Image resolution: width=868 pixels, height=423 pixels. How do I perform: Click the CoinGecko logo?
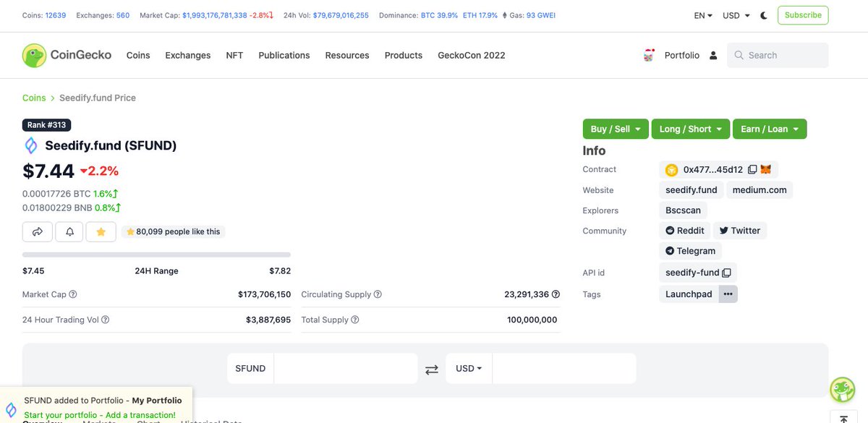pos(66,56)
